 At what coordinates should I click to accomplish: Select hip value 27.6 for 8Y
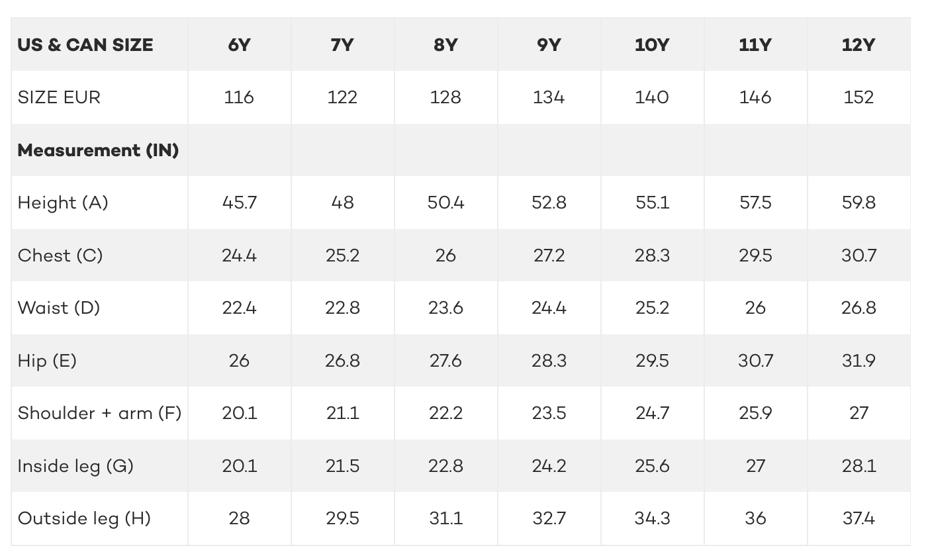445,361
